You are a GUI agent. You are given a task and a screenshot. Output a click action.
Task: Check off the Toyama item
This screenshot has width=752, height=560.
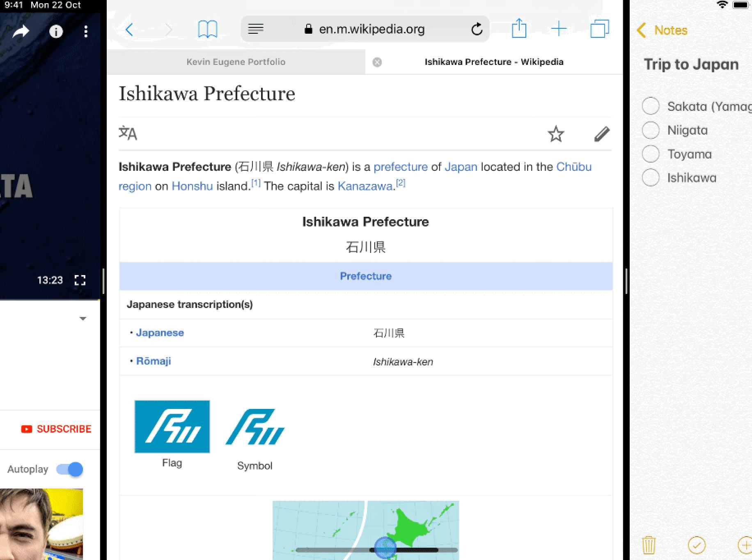click(x=651, y=154)
